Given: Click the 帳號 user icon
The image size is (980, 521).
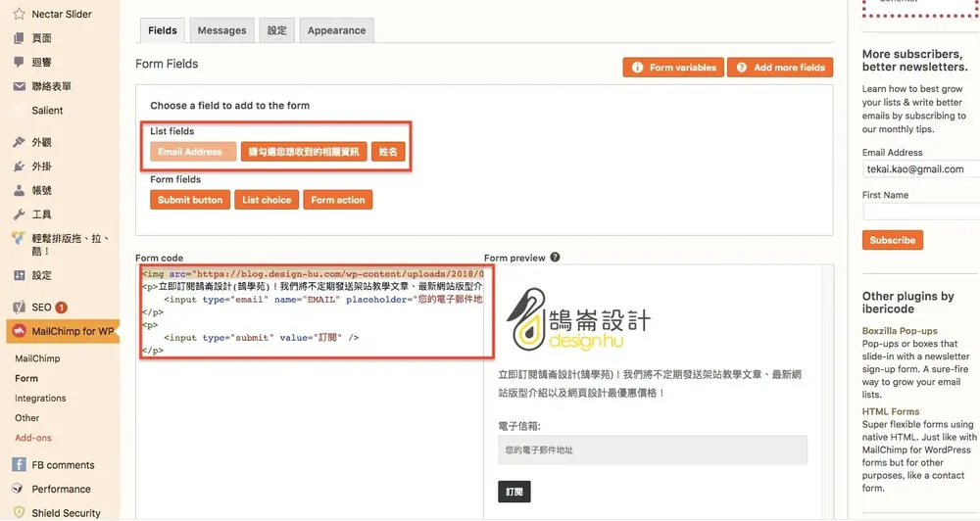Looking at the screenshot, I should tap(19, 190).
